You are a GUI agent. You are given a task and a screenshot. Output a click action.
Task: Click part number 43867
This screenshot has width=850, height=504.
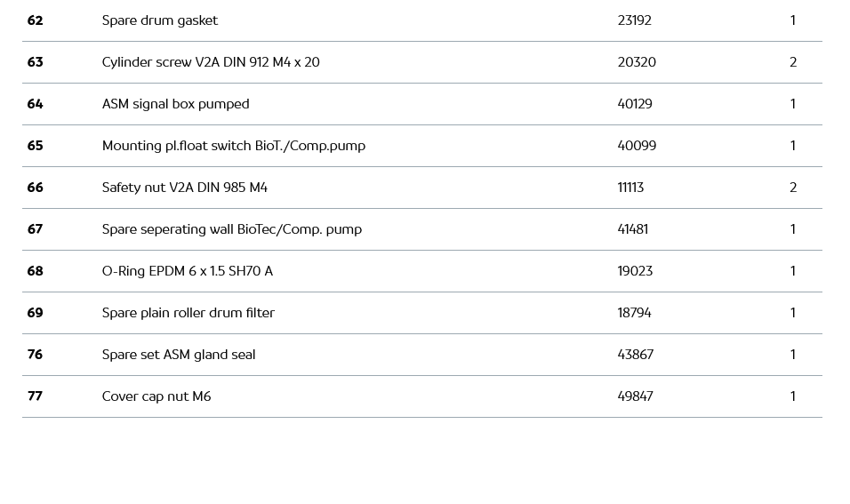(635, 355)
